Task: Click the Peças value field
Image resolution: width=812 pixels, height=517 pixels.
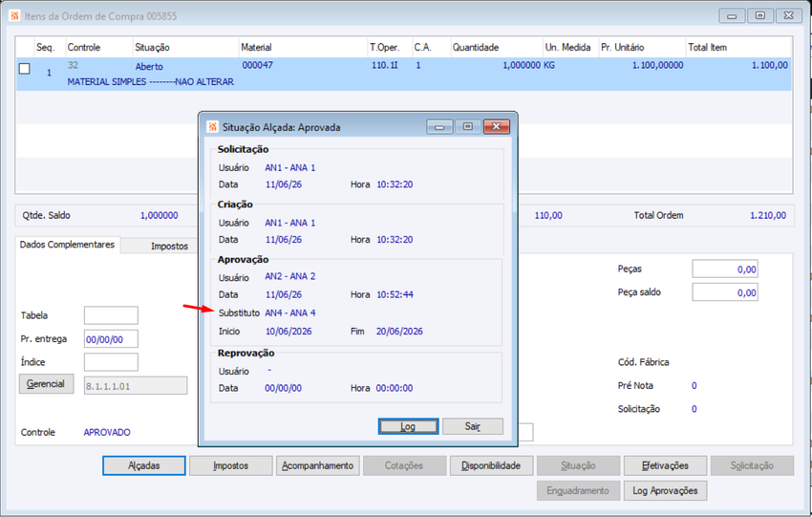Action: pos(725,269)
